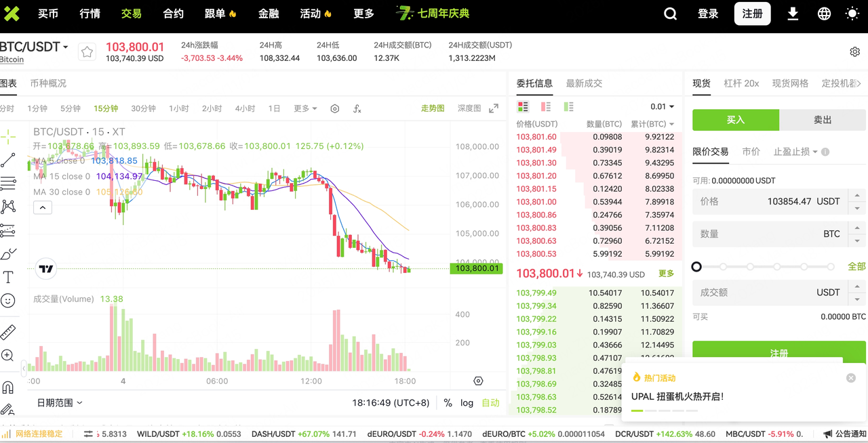Open the download app icon
The image size is (868, 443).
(x=793, y=14)
